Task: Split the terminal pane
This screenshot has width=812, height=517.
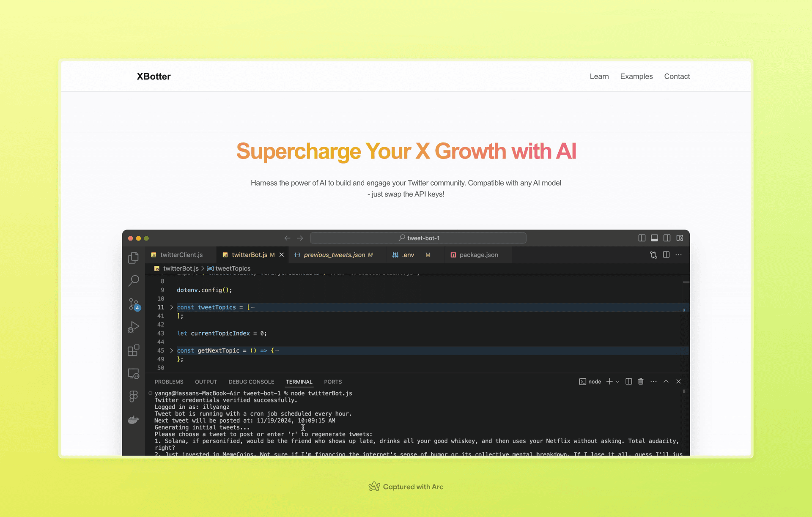Action: coord(629,381)
